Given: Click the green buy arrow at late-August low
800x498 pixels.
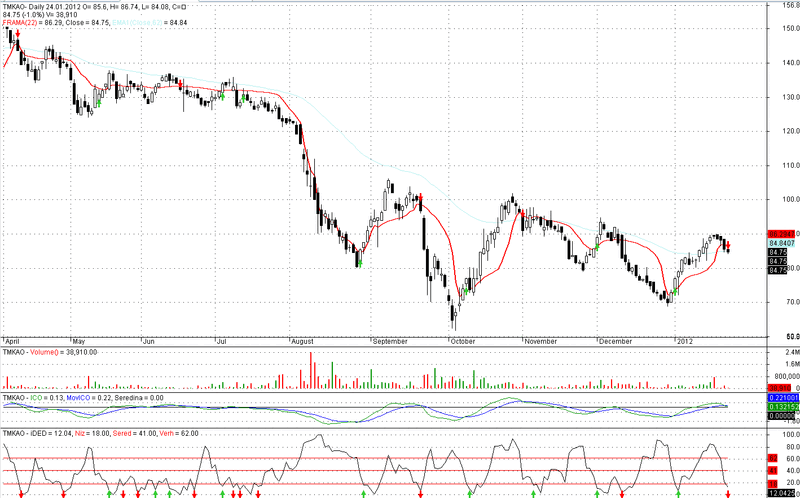Looking at the screenshot, I should coord(359,262).
